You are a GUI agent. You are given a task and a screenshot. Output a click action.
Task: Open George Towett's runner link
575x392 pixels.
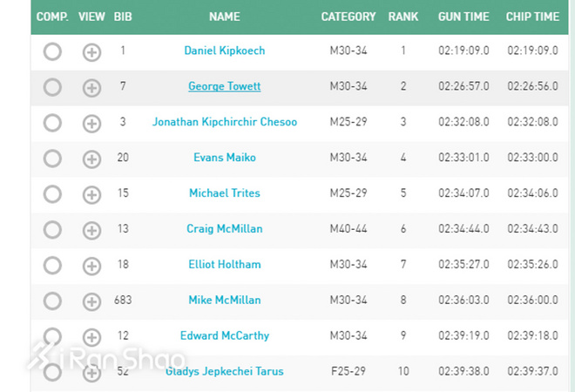(225, 86)
